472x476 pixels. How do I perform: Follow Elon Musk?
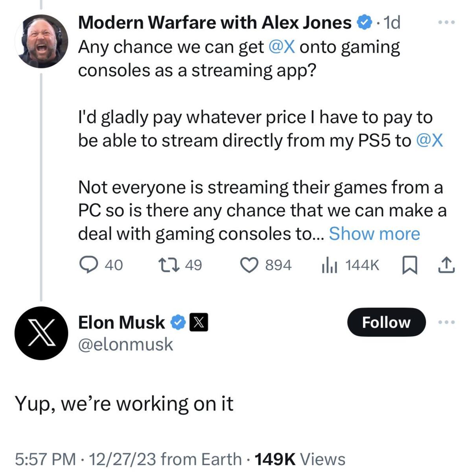tap(386, 322)
